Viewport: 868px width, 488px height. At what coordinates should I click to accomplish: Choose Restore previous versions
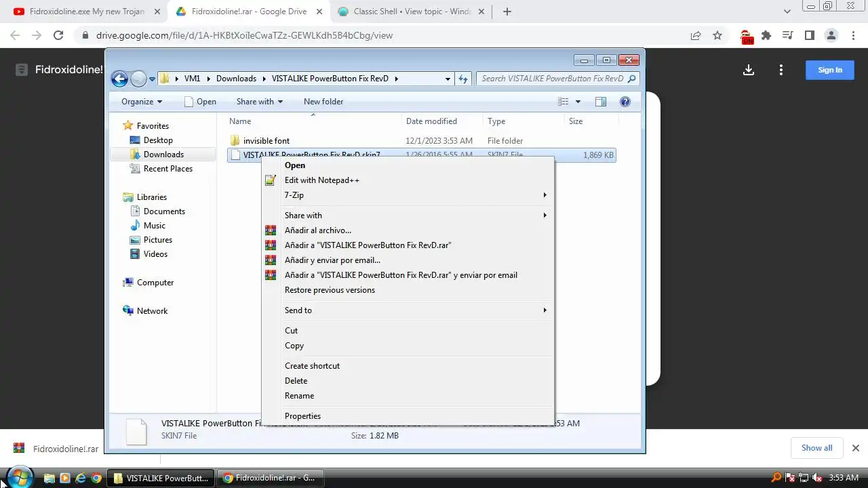[408, 290]
